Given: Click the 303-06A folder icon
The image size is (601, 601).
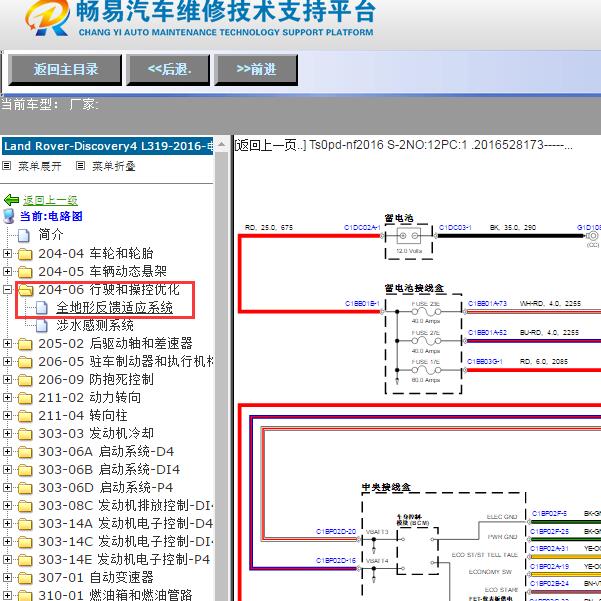Looking at the screenshot, I should point(25,452).
